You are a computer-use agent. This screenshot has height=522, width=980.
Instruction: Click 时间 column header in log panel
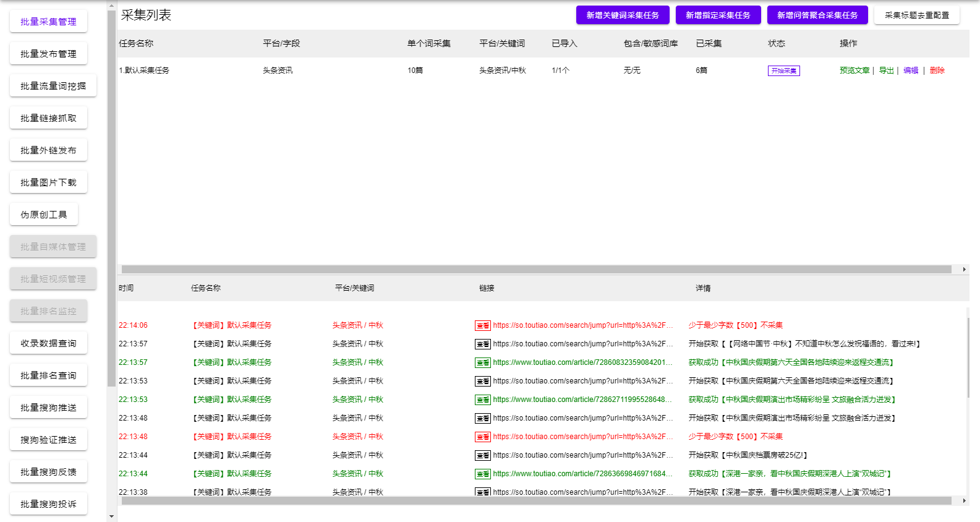126,288
